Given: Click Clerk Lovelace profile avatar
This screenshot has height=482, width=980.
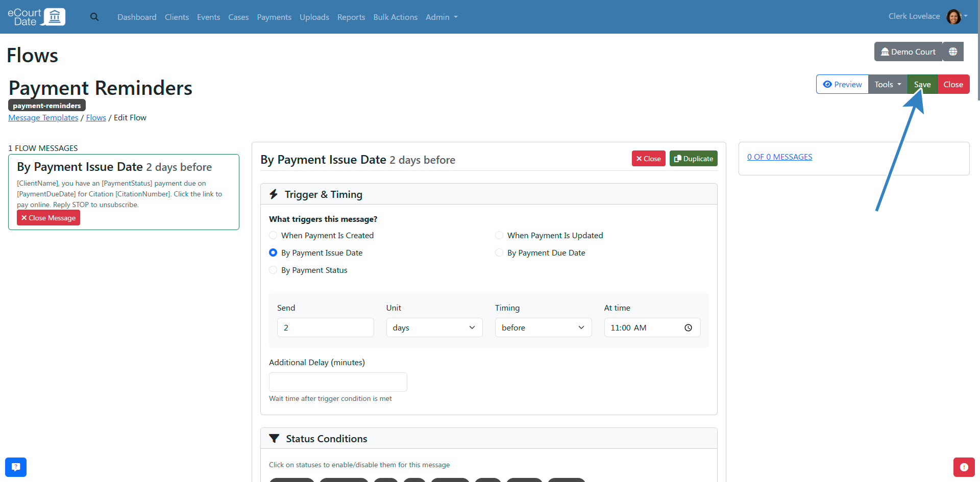Looking at the screenshot, I should pos(953,16).
